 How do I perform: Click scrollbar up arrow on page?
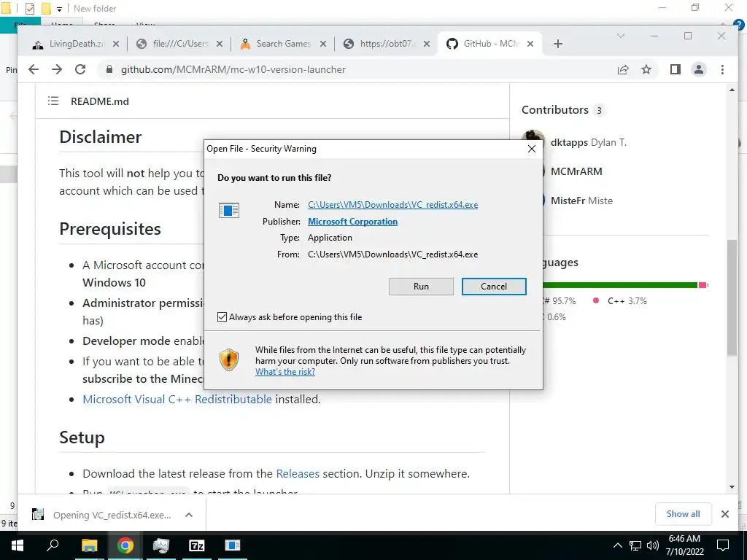(x=732, y=90)
